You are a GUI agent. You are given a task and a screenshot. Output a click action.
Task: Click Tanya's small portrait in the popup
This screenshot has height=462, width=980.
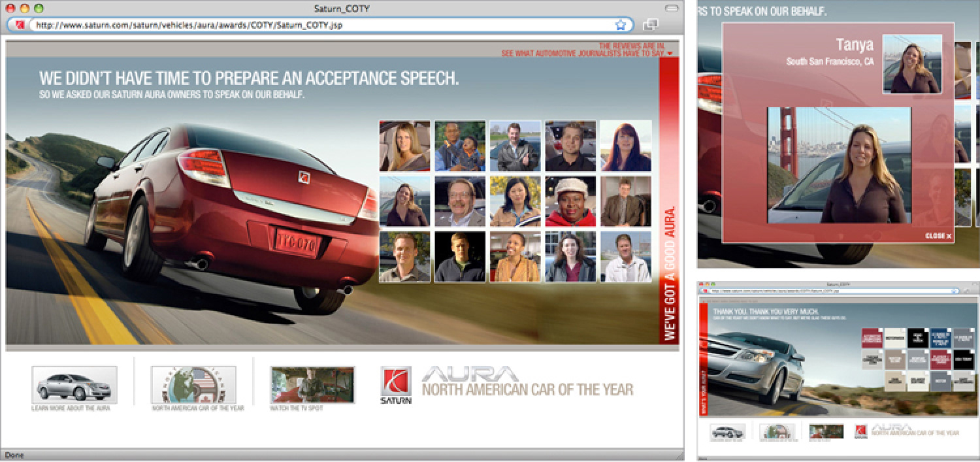tap(912, 64)
